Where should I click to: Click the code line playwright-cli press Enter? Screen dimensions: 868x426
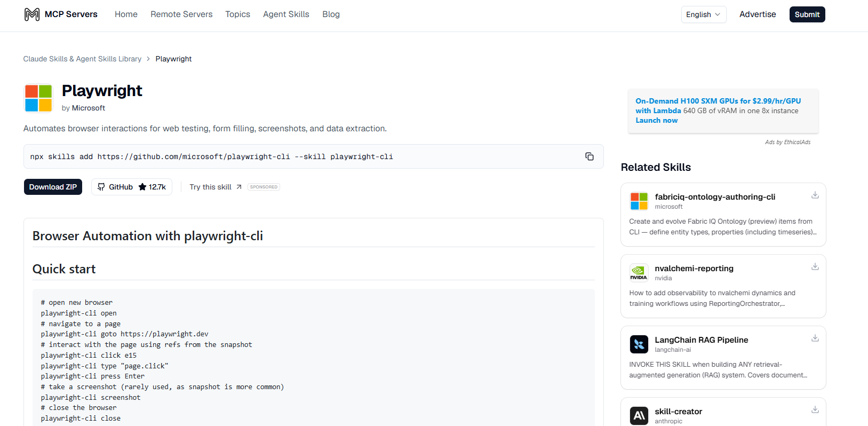click(93, 376)
